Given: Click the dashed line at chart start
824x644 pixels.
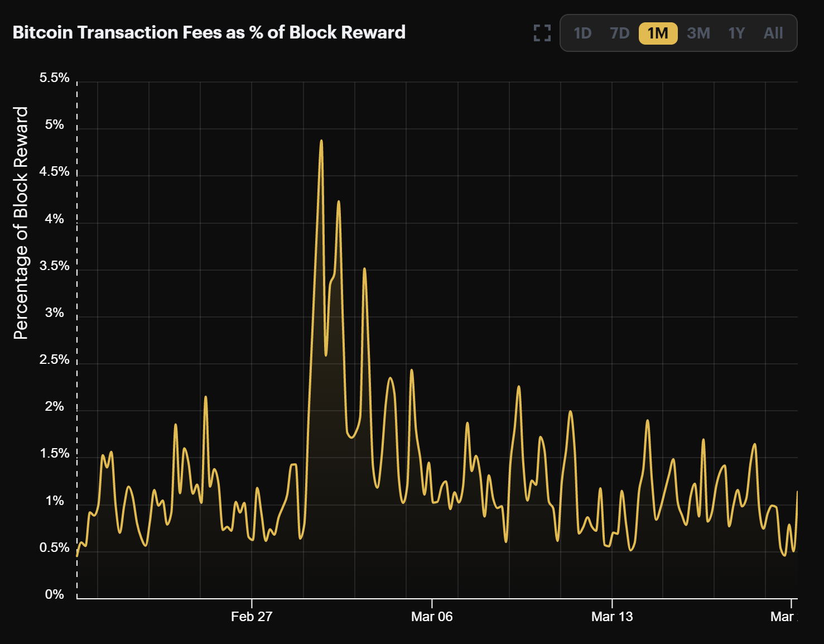Looking at the screenshot, I should coord(77,335).
